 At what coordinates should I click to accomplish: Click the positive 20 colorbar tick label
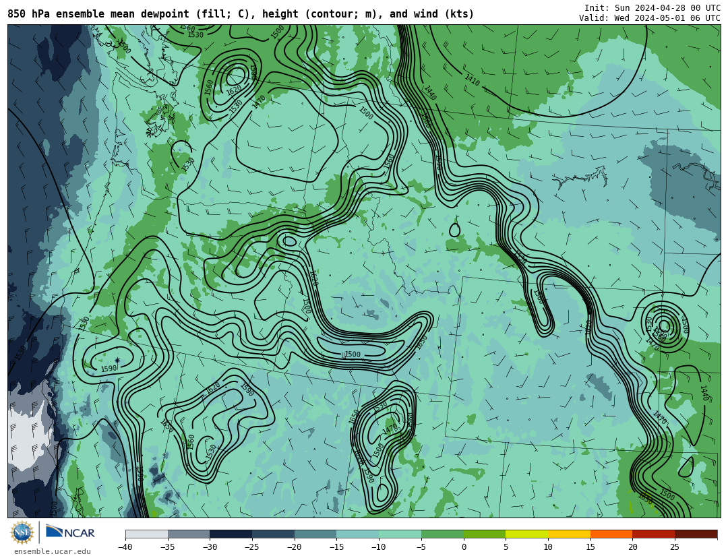tap(632, 547)
